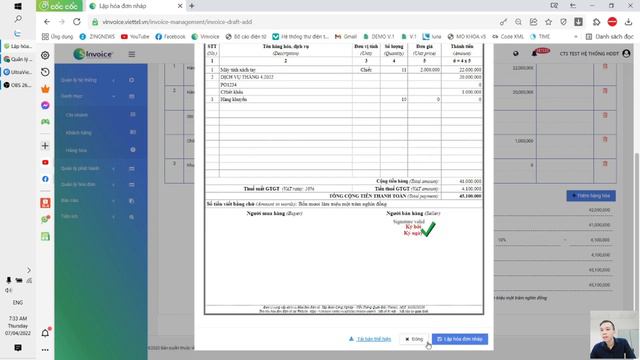Click the Máy tính xách tay invoice row
Screen dimensions: 640x360
click(344, 70)
